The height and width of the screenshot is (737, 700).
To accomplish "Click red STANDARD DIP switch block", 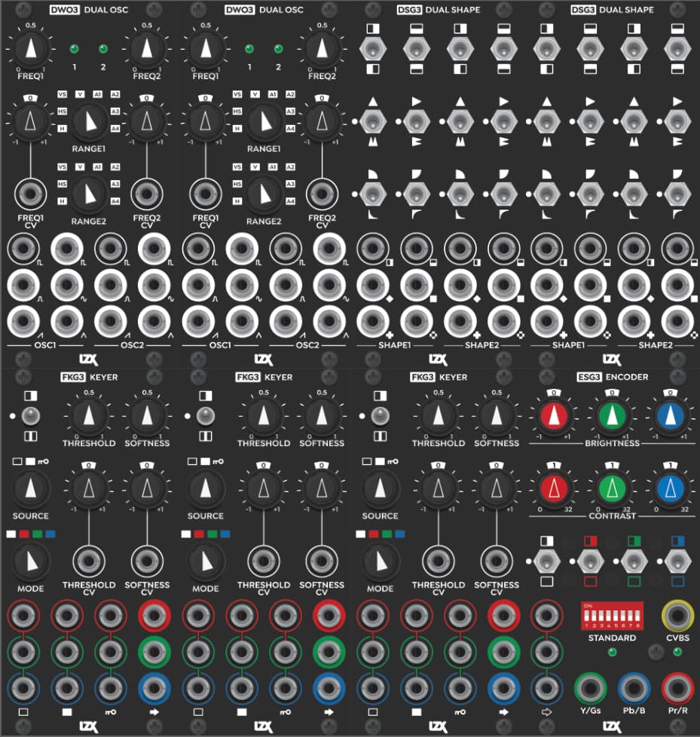I will (612, 616).
